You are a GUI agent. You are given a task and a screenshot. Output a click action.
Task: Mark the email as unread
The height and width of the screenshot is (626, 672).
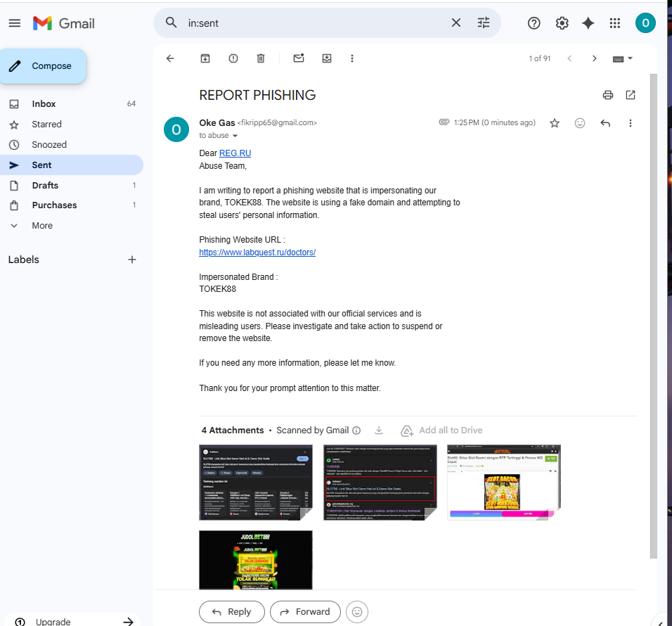point(299,58)
